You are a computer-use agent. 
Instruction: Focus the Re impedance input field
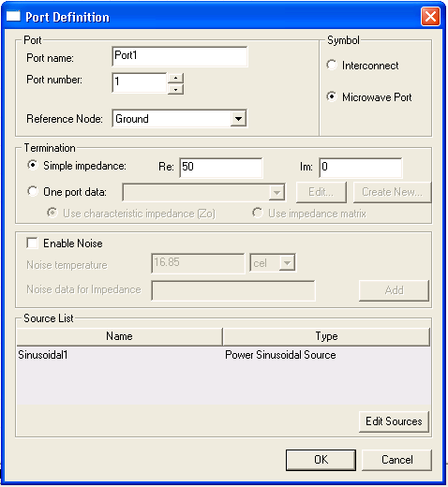(x=221, y=168)
